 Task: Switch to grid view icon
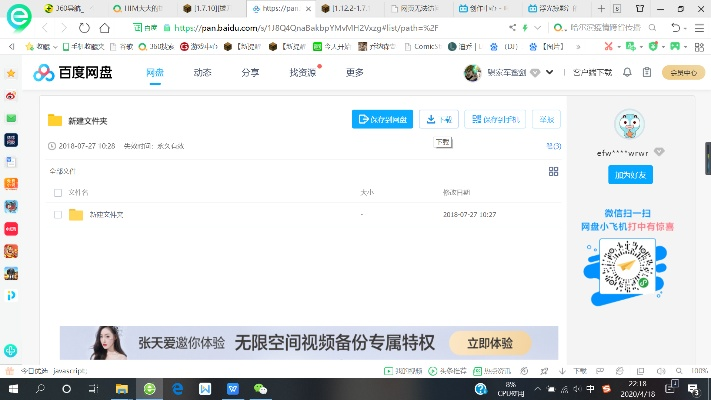pyautogui.click(x=553, y=171)
